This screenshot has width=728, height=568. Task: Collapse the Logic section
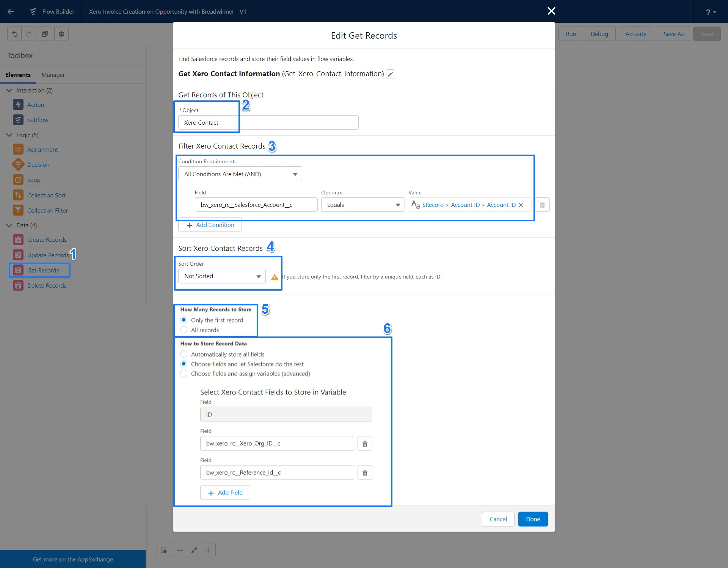pos(9,135)
